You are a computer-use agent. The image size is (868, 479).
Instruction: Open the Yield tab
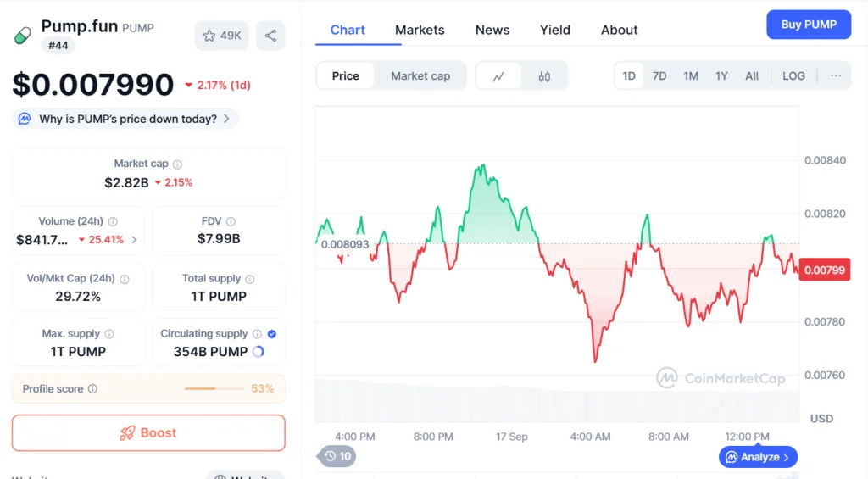[x=554, y=30]
